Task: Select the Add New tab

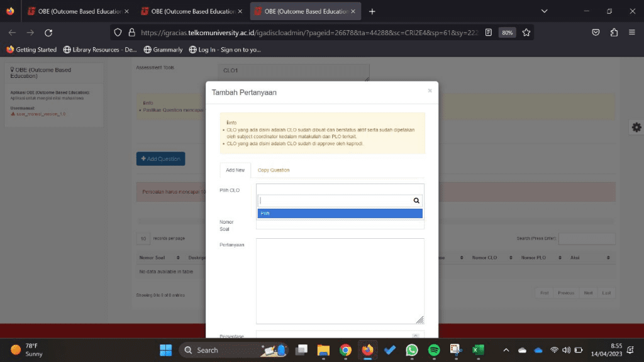Action: point(235,170)
